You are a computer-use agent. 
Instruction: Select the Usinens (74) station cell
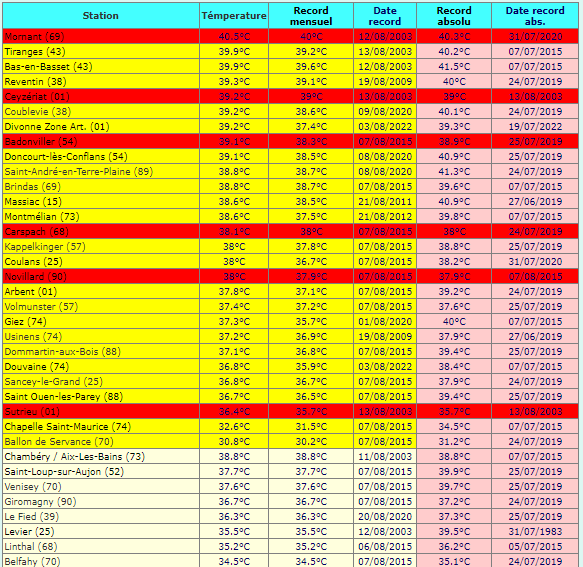(101, 336)
